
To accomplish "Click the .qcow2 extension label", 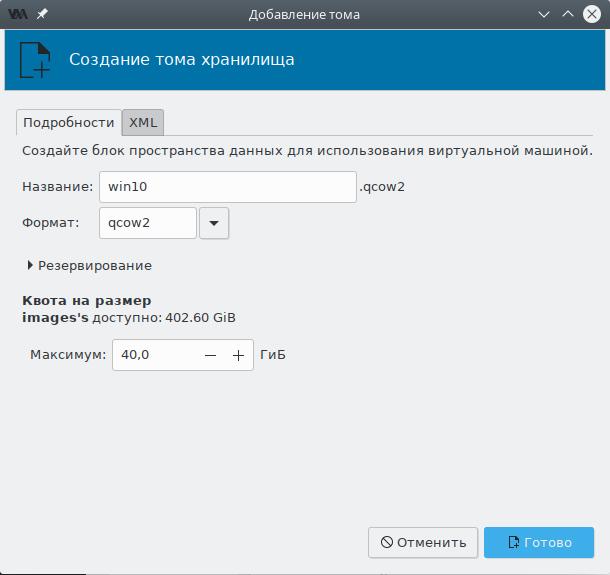I will 382,187.
